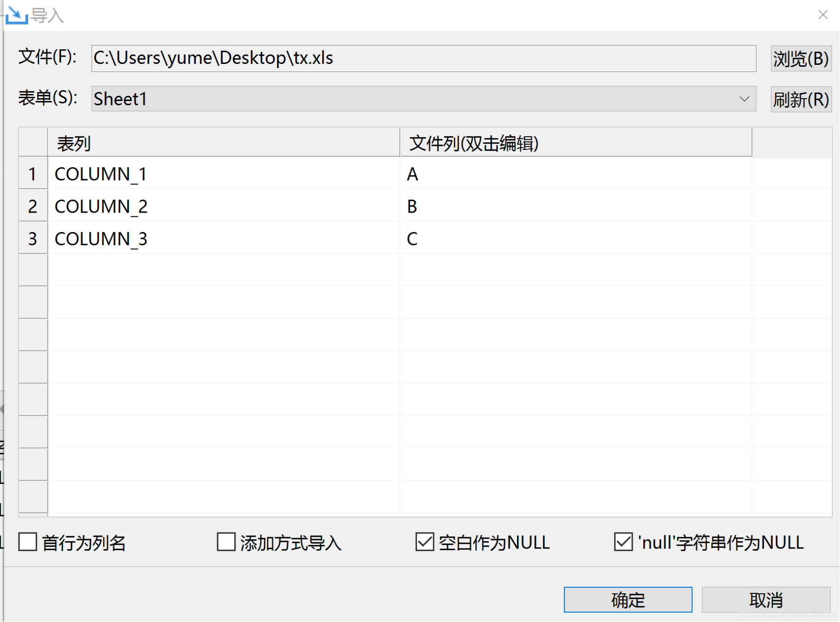Enable the 添加方式导入 checkbox
Screen dimensions: 840x622
coord(226,542)
